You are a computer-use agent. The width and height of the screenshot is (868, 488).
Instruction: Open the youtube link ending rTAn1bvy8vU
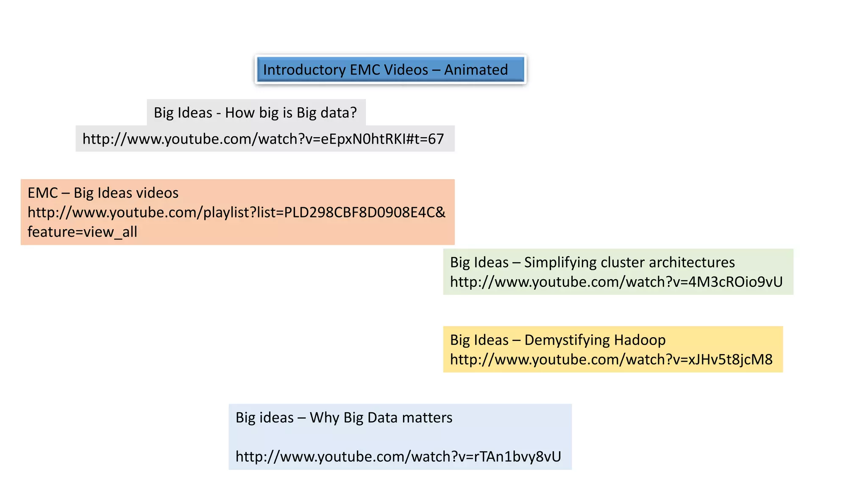click(x=398, y=457)
